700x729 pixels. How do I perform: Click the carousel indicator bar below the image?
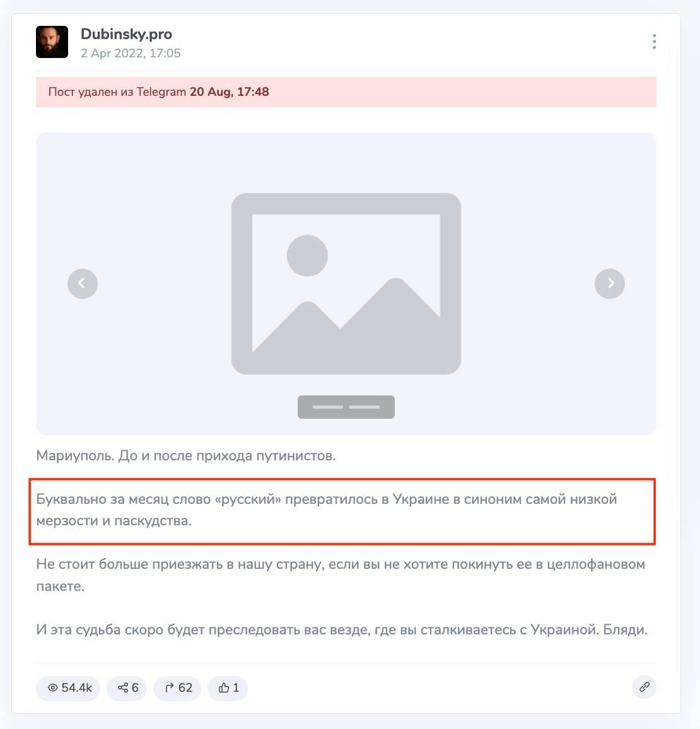[346, 407]
